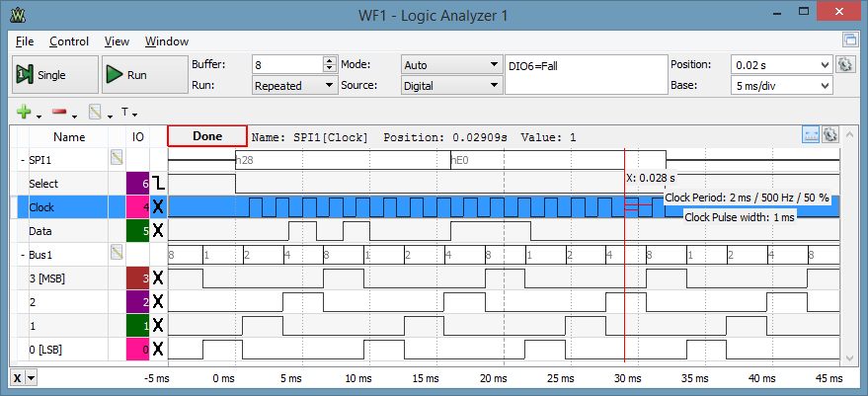This screenshot has height=396, width=868.
Task: Open trigger settings gear next to Position
Action: pyautogui.click(x=844, y=65)
